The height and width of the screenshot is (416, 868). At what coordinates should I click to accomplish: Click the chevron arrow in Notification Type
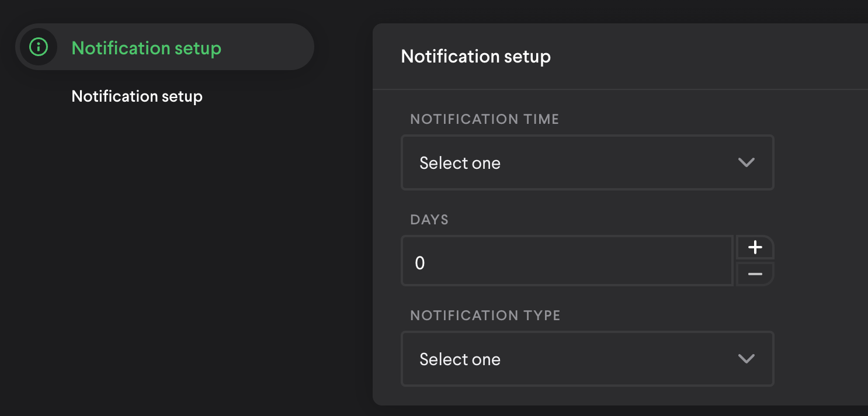tap(747, 359)
